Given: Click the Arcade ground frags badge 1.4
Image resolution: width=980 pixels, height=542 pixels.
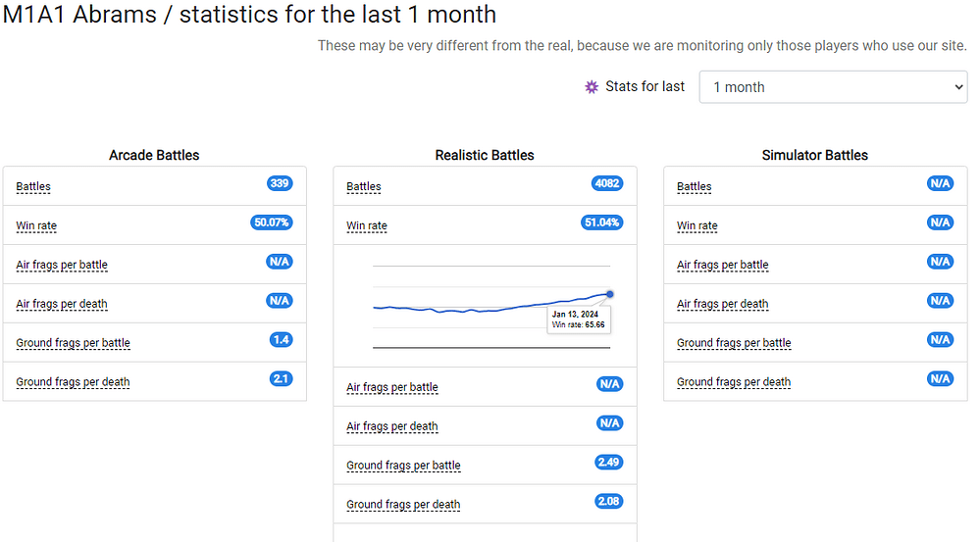Looking at the screenshot, I should (282, 340).
